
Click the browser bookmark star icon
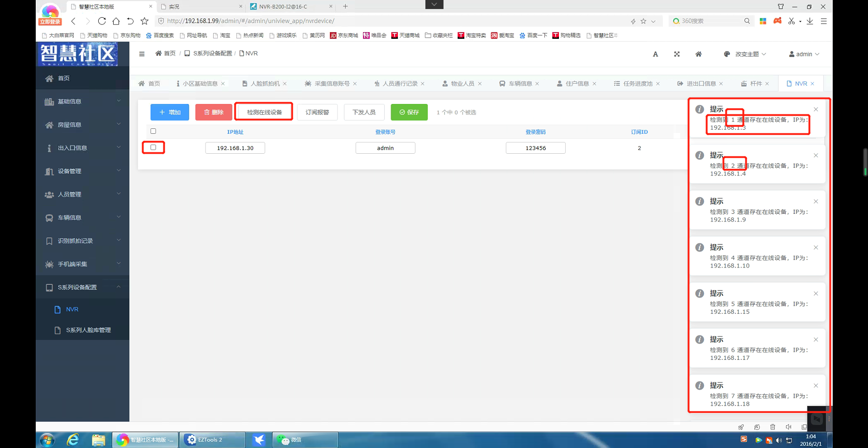tap(144, 21)
